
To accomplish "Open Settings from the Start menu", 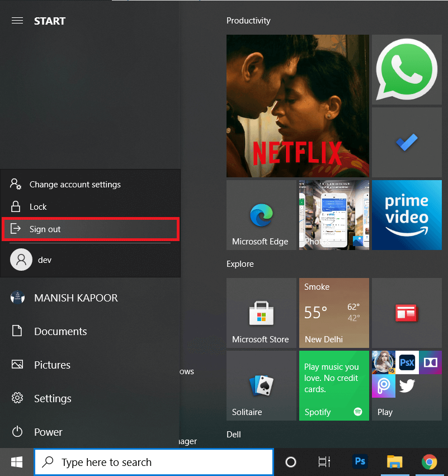I will (x=52, y=398).
